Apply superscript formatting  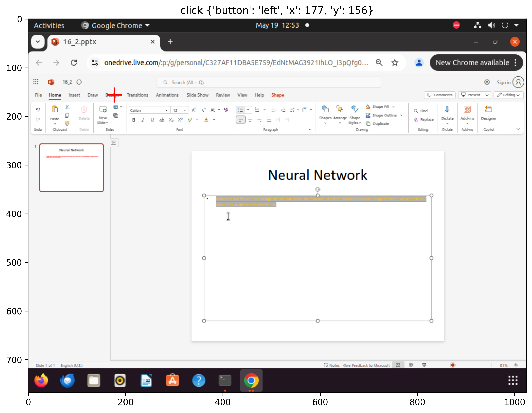(x=180, y=120)
